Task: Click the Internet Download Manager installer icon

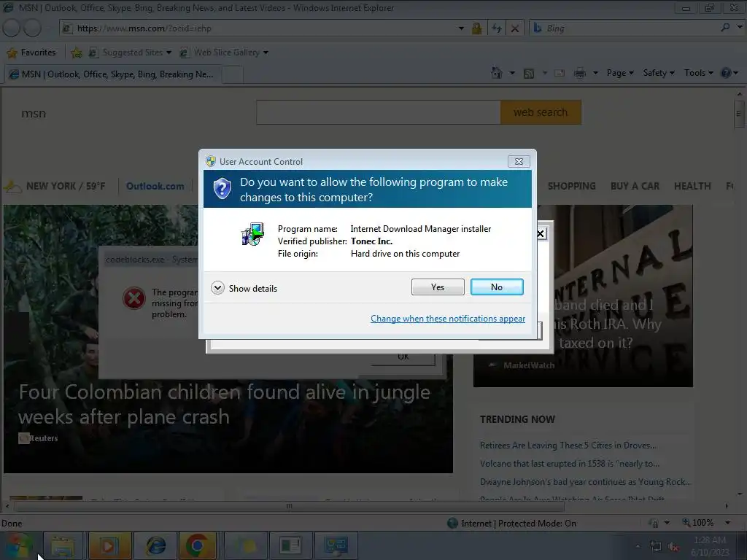Action: click(x=252, y=234)
